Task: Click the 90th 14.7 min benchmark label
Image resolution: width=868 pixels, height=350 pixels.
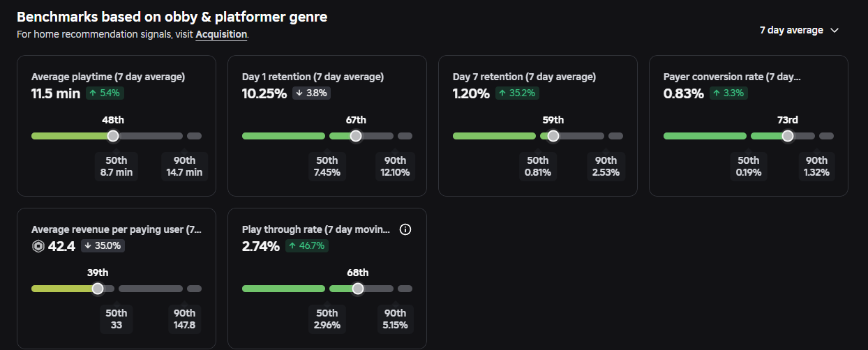Action: (x=184, y=166)
